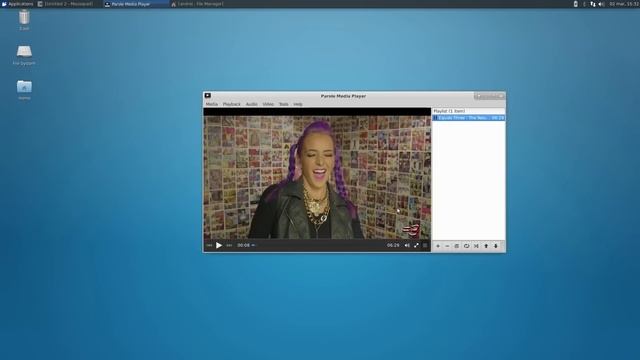
Task: Open the Trash desktop icon
Action: [24, 20]
